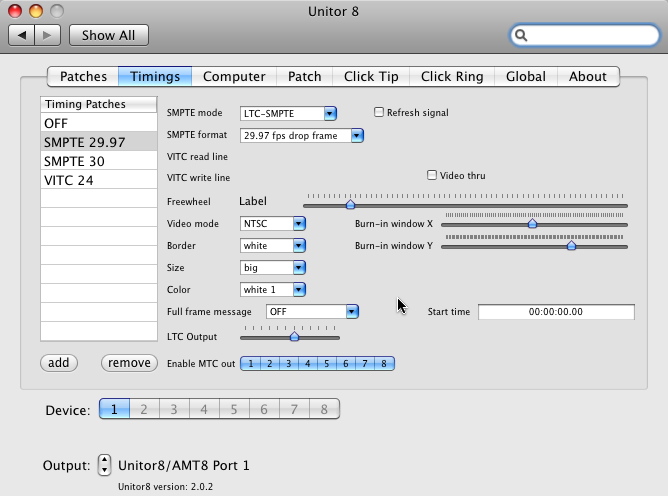The width and height of the screenshot is (668, 496).
Task: Select Device 8
Action: (x=324, y=409)
